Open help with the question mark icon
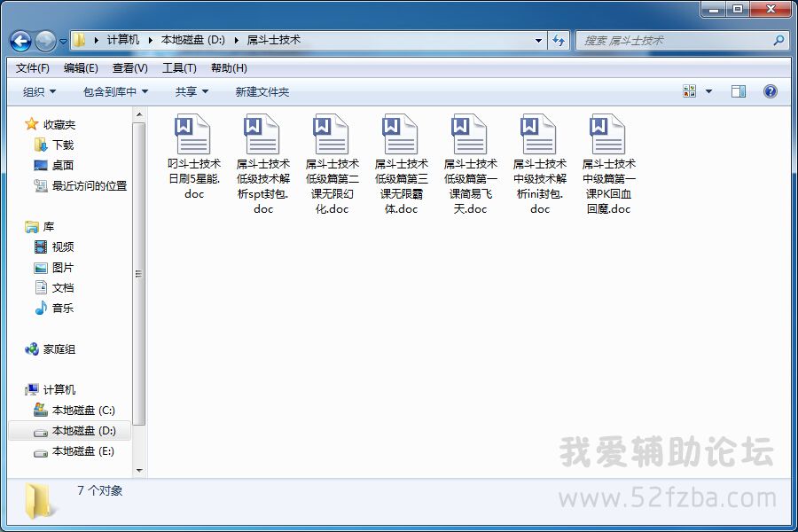798x532 pixels. pos(770,91)
